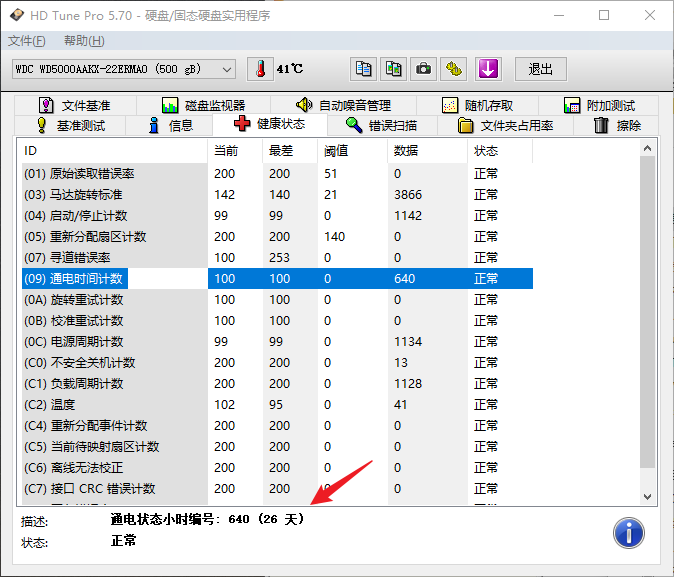Screen dimensions: 674x577
Task: Select row (01) 原始读取错误率
Action: coord(277,174)
